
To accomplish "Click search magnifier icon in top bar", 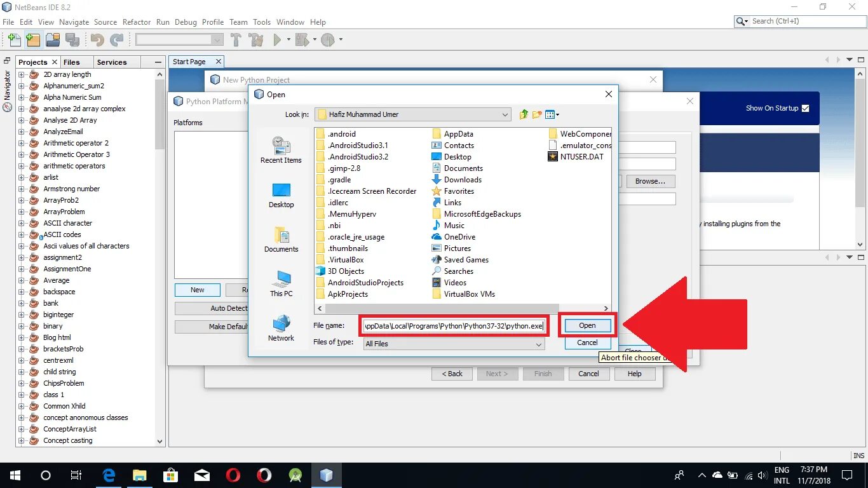I will [x=742, y=21].
